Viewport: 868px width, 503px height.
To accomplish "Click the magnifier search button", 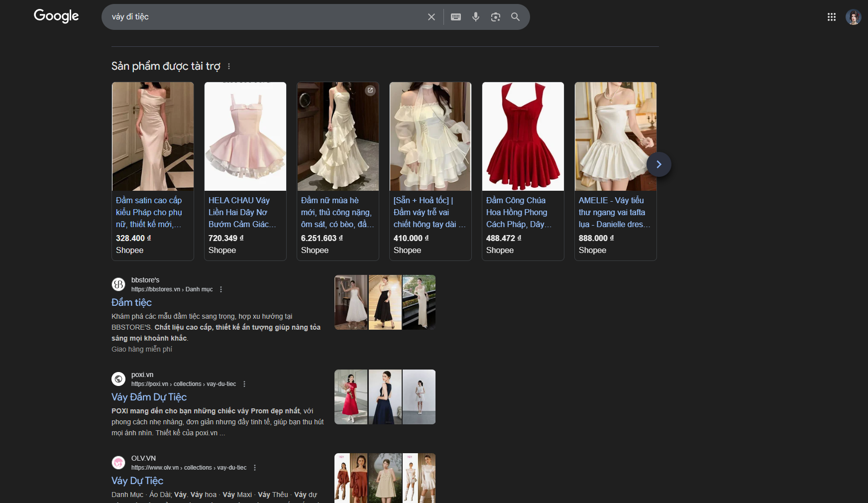I will [515, 17].
